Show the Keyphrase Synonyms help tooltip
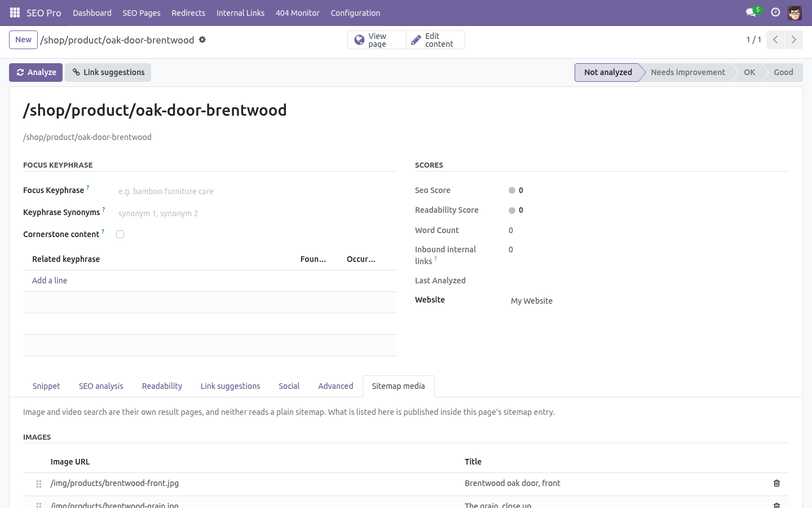 pyautogui.click(x=104, y=209)
